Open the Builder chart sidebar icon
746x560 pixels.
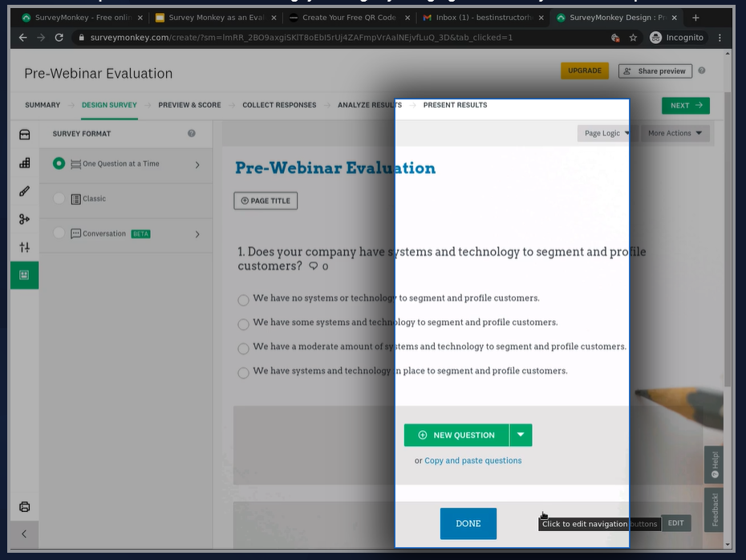click(x=24, y=163)
